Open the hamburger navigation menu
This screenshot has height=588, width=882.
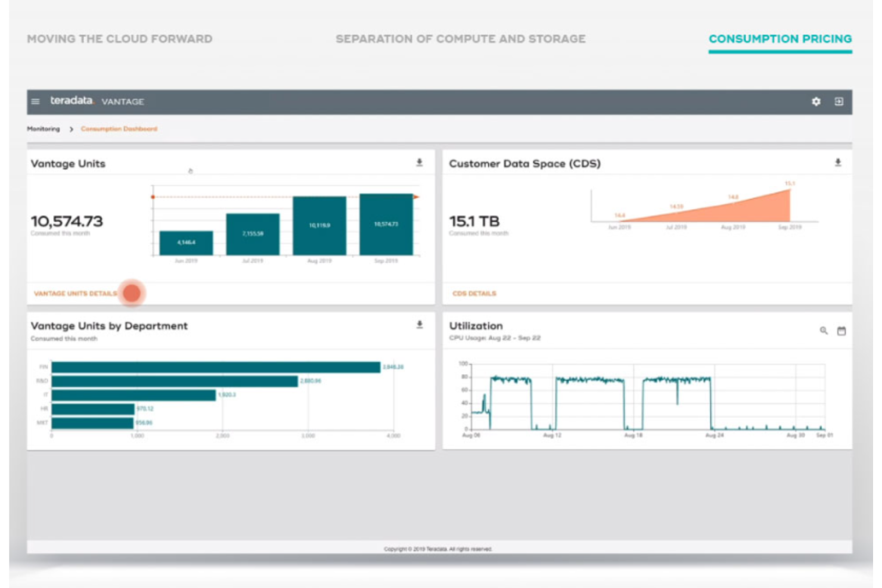[36, 101]
